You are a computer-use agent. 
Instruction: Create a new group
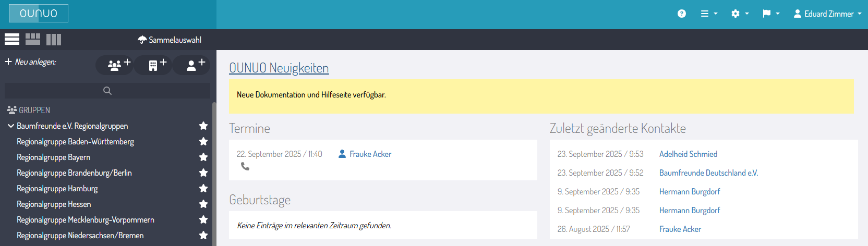tap(114, 65)
